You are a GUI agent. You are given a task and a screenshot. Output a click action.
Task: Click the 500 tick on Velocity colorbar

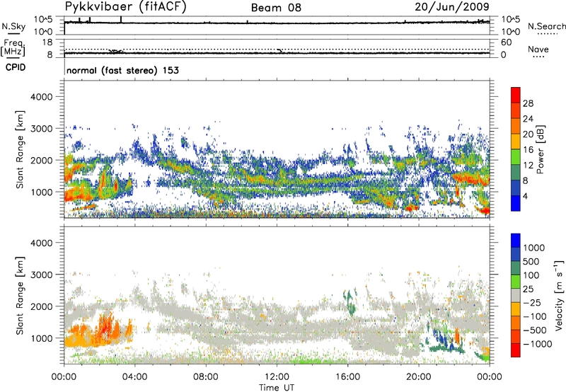pyautogui.click(x=531, y=262)
